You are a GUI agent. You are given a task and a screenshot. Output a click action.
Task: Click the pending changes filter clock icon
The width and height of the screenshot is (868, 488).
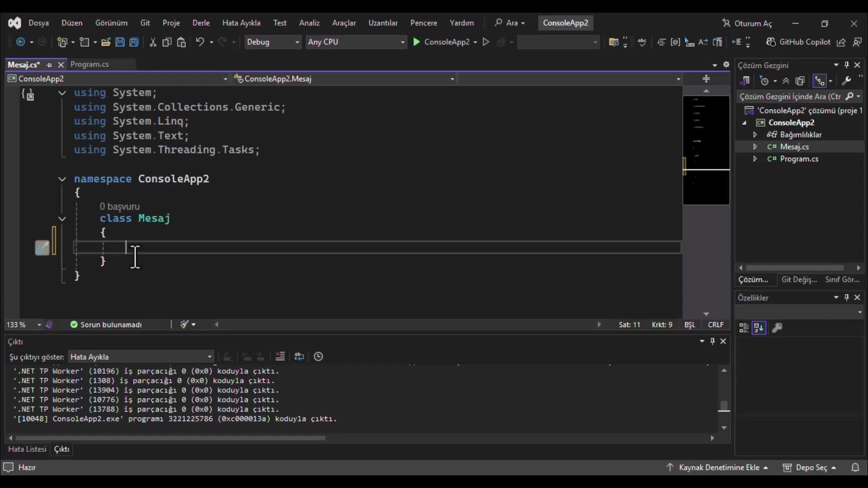click(764, 81)
